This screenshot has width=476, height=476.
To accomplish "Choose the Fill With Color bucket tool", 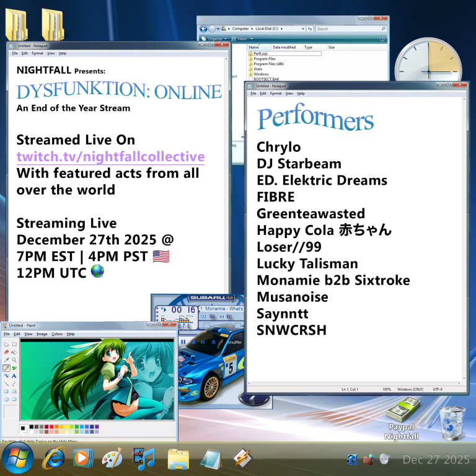I will click(x=14, y=352).
